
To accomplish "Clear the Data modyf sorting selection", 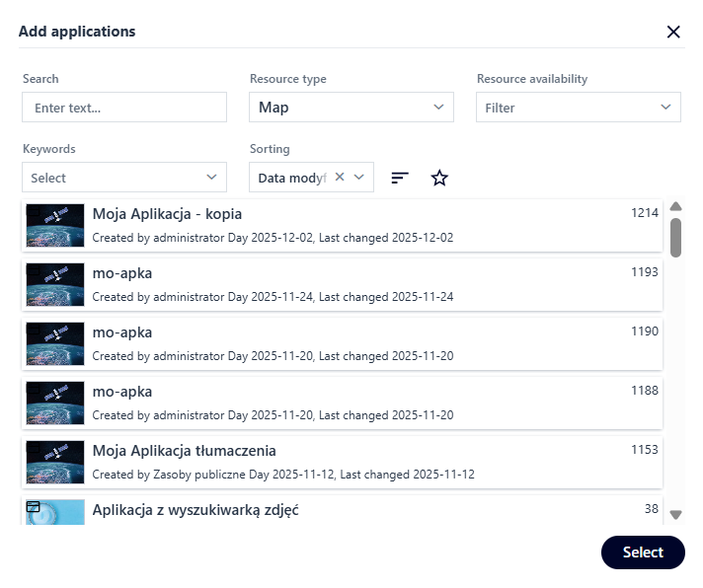I will coord(340,178).
